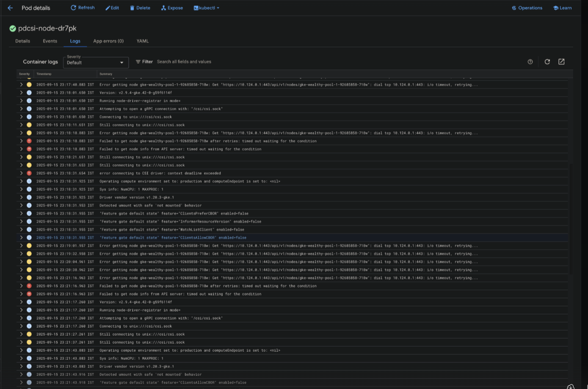Switch to the YAML tab
The width and height of the screenshot is (588, 389).
tap(142, 41)
